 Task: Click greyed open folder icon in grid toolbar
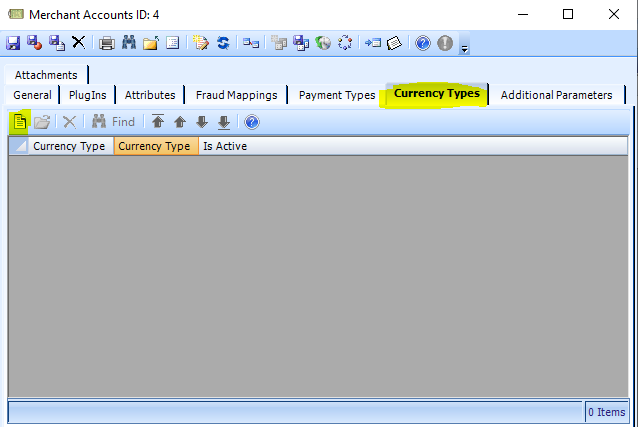pos(42,122)
